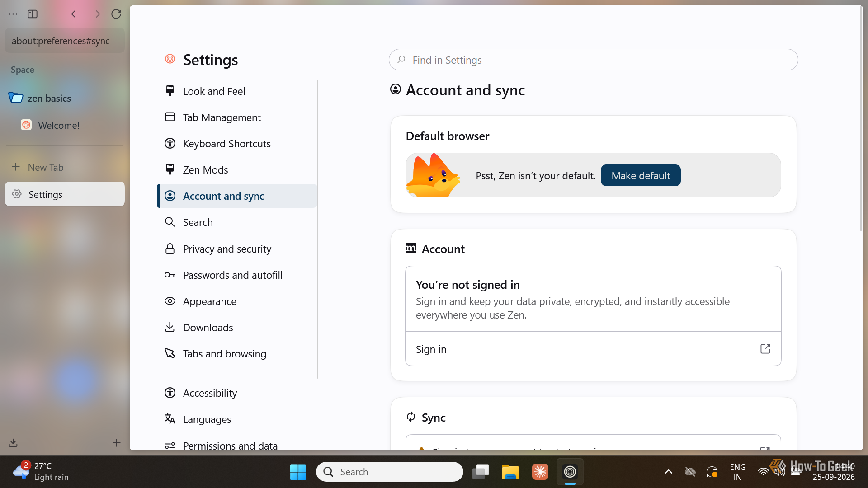The height and width of the screenshot is (488, 868).
Task: Open Passwords and autofill settings
Action: coord(237,275)
